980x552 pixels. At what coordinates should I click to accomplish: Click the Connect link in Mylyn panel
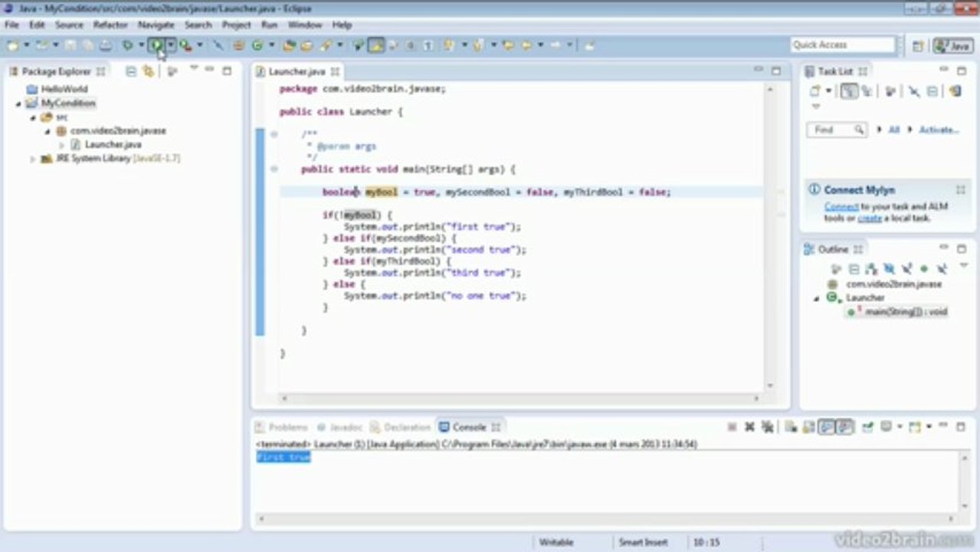[x=841, y=207]
